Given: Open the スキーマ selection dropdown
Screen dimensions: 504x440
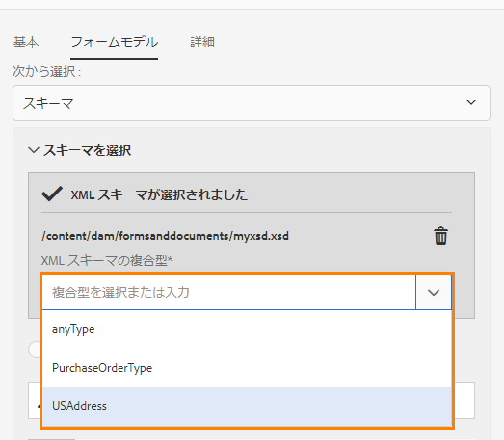Looking at the screenshot, I should [252, 103].
